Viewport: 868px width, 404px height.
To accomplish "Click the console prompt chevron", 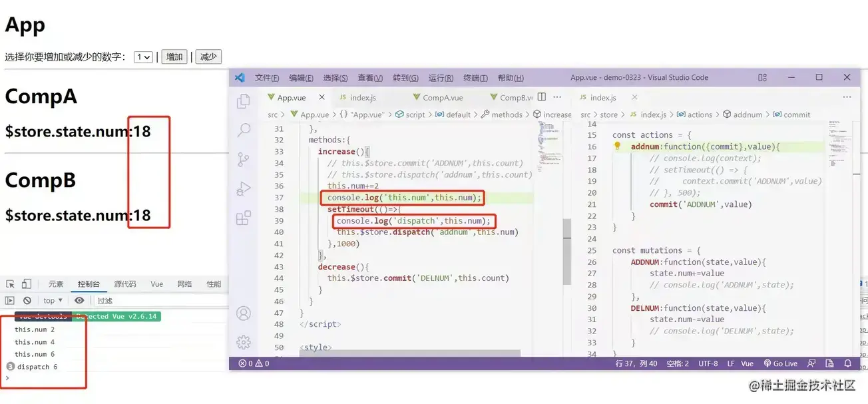I will point(7,378).
